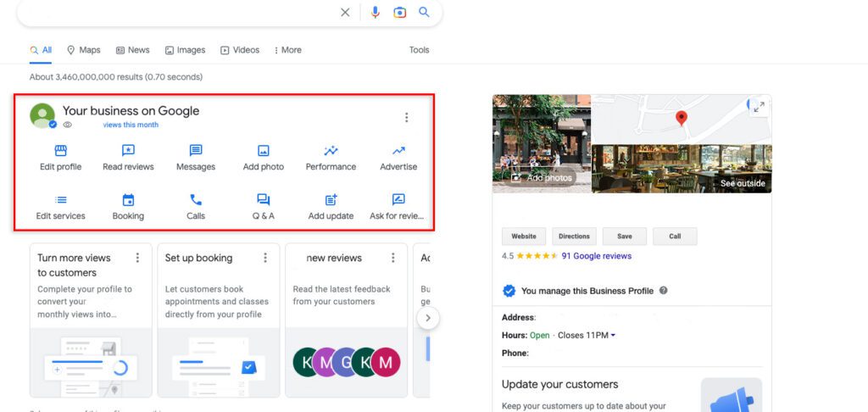Switch to the News tab

[x=132, y=50]
